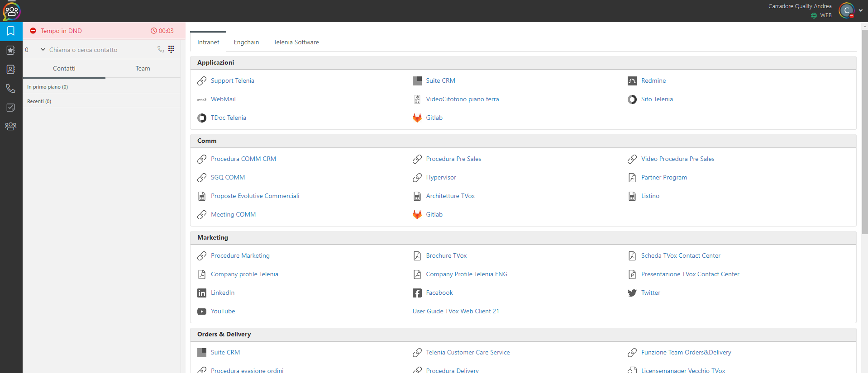The width and height of the screenshot is (868, 373).
Task: Select the Team tab
Action: click(143, 68)
